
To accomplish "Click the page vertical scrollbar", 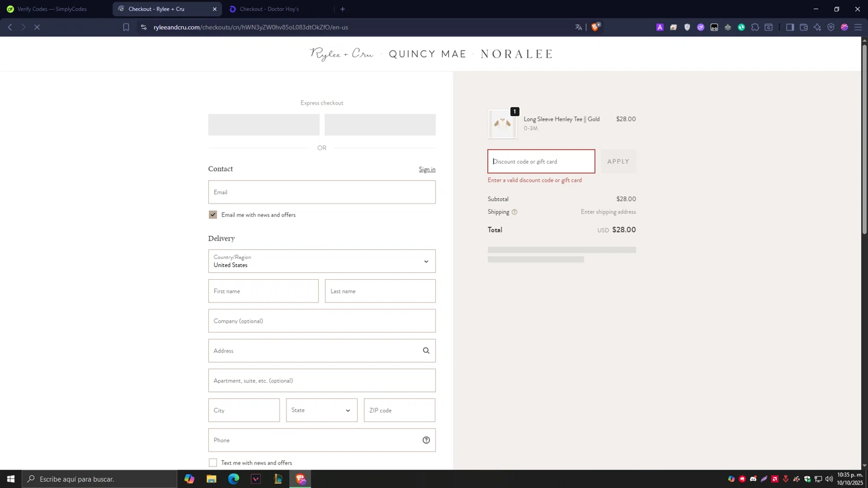I will click(865, 139).
